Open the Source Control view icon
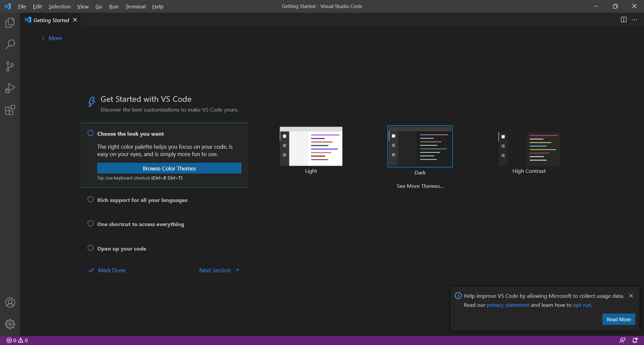The image size is (644, 345). click(x=10, y=66)
